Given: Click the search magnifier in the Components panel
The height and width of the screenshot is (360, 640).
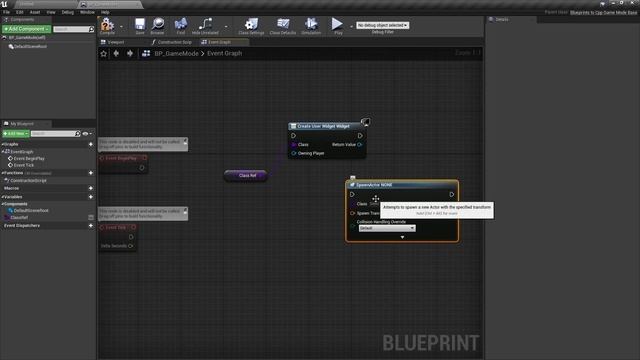Looking at the screenshot, I should click(x=91, y=29).
